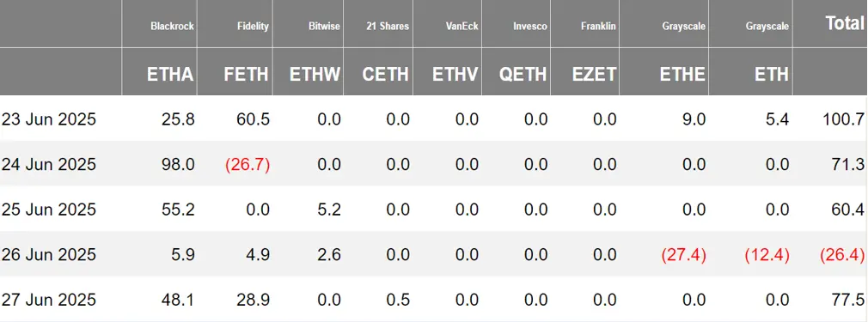
Task: Select the FETH ticker header cell
Action: click(247, 74)
